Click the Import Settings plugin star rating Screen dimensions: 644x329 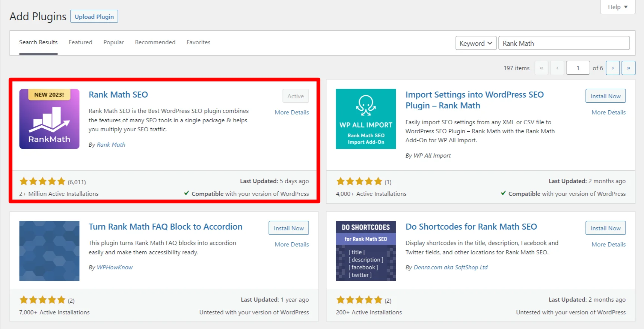pos(359,182)
